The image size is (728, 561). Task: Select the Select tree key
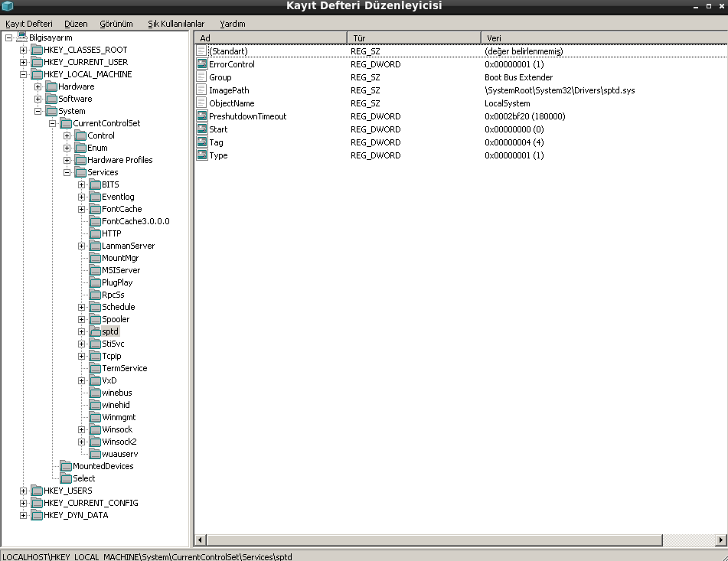point(83,478)
